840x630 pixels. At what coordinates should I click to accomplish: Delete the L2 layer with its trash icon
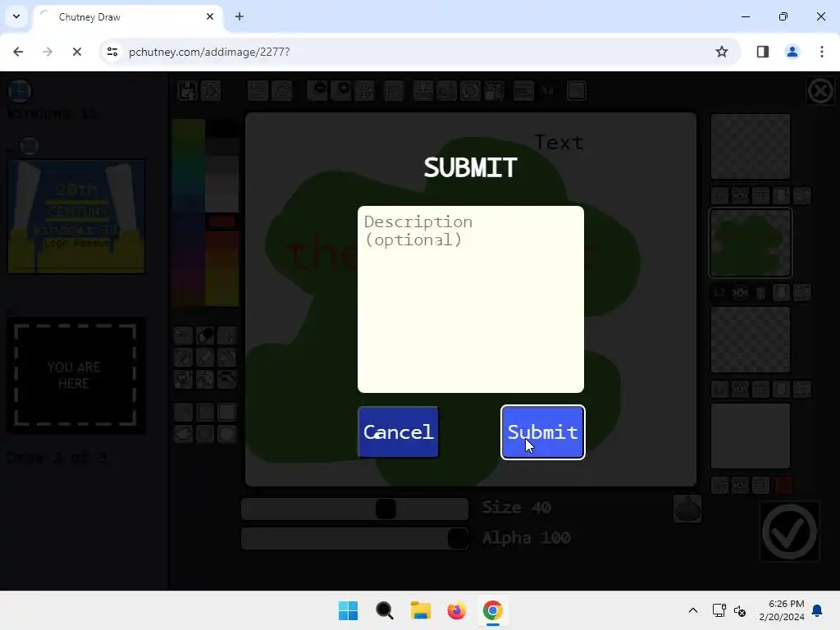pyautogui.click(x=760, y=293)
